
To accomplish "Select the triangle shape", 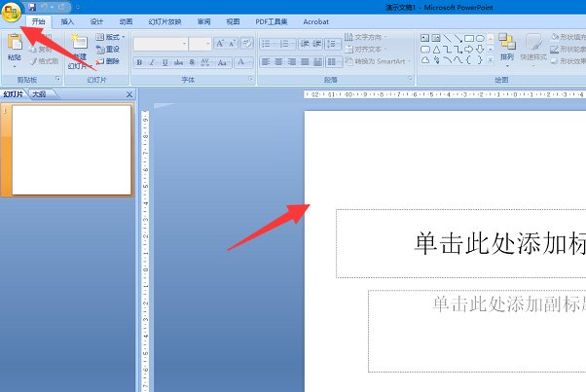I will point(436,49).
